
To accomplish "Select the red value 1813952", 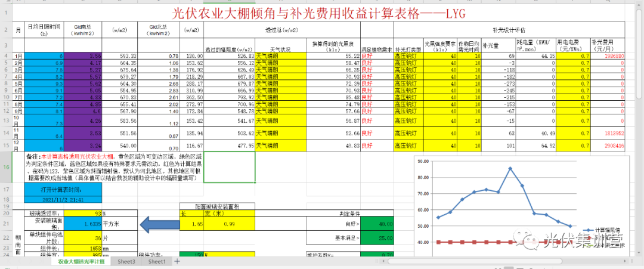I will click(608, 132).
